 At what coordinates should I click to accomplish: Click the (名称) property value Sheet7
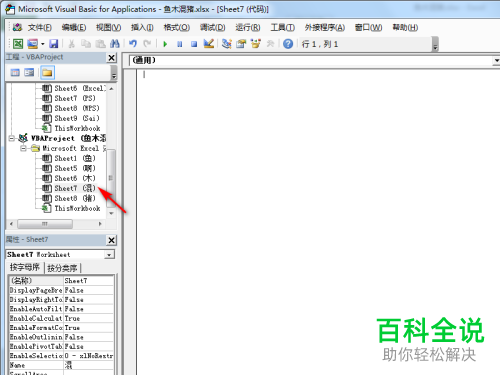[88, 281]
